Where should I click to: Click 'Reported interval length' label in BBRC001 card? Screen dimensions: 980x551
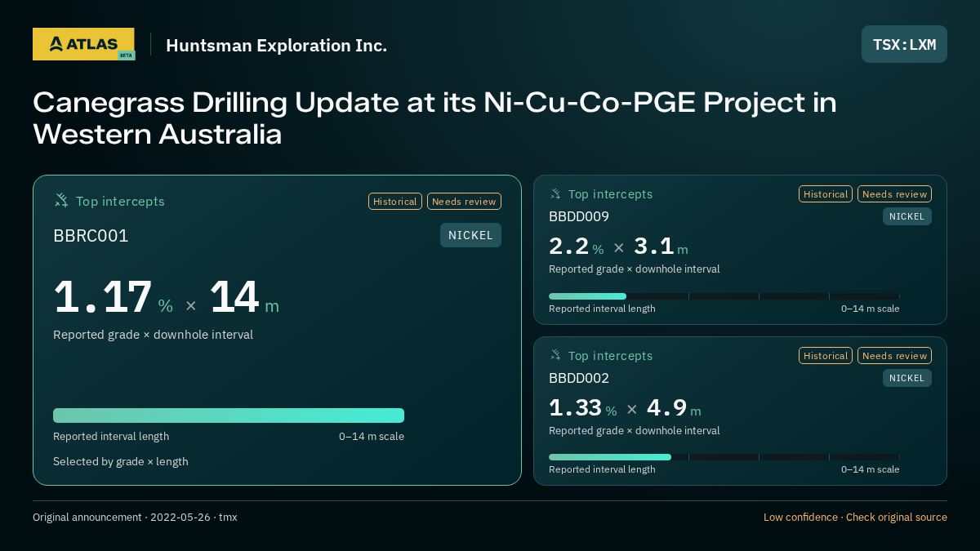pos(111,437)
